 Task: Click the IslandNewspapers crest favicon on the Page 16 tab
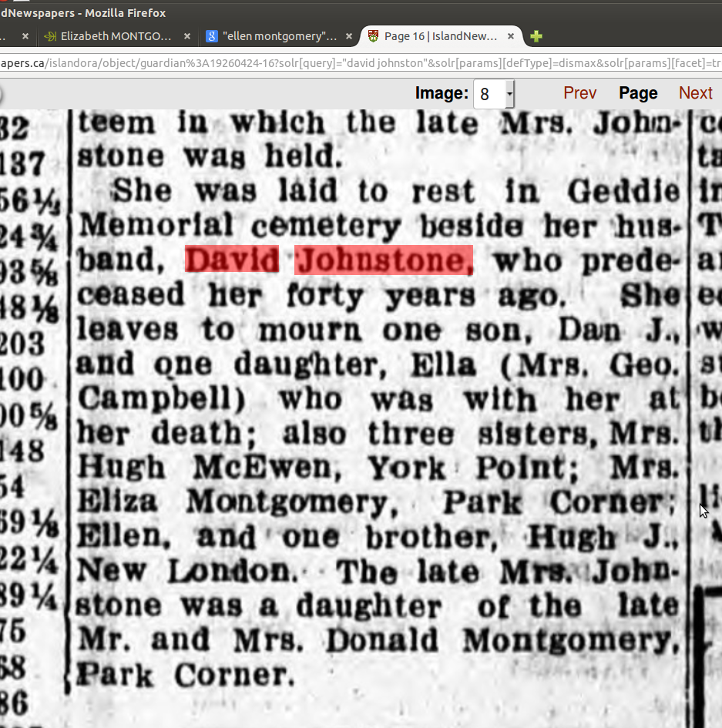pyautogui.click(x=374, y=36)
